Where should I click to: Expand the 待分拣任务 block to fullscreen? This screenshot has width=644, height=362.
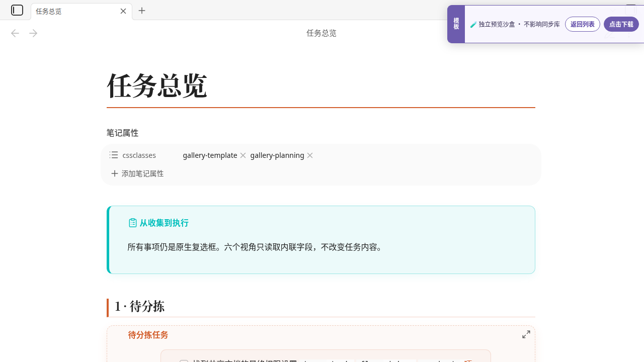point(526,334)
